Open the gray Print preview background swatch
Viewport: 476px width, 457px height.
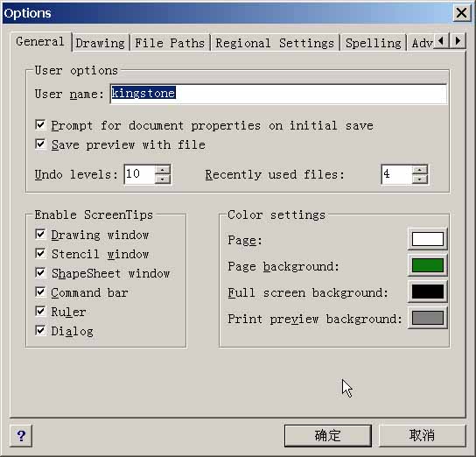pyautogui.click(x=427, y=318)
